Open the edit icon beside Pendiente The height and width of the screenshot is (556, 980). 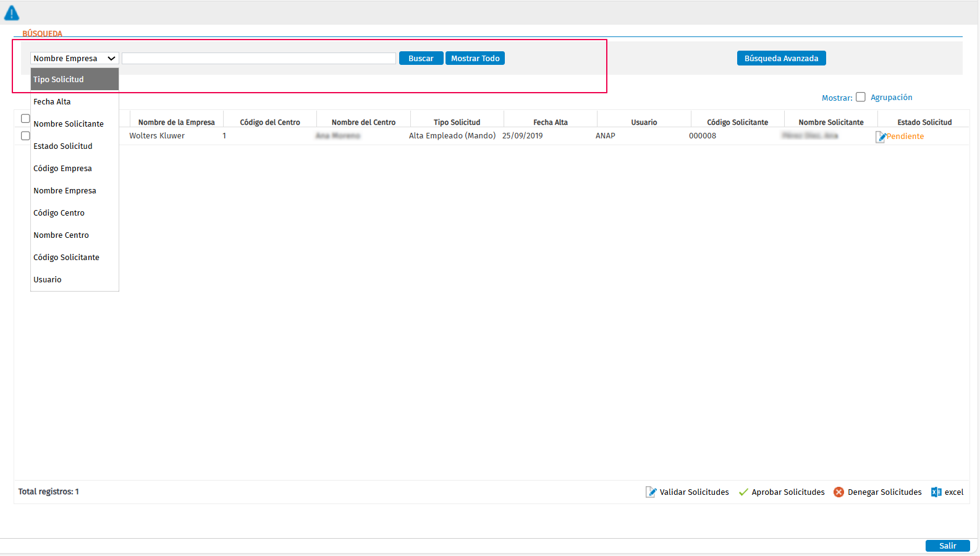tap(881, 137)
